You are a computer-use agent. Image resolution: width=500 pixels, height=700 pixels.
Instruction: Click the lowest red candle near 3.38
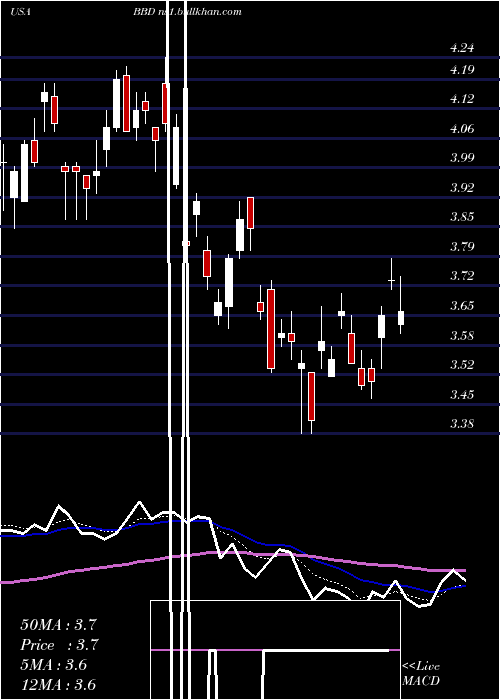(312, 396)
